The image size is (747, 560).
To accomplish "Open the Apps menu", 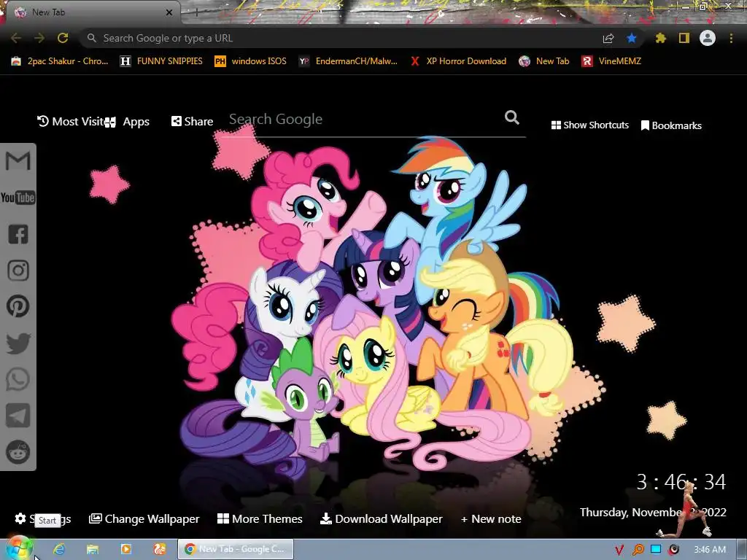I will [128, 122].
